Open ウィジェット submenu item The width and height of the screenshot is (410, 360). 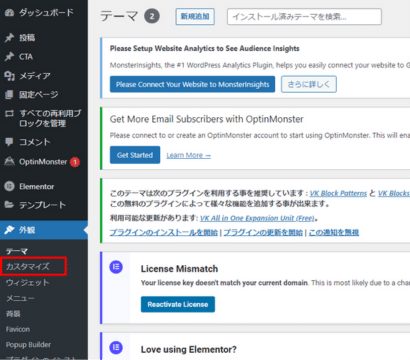point(28,283)
